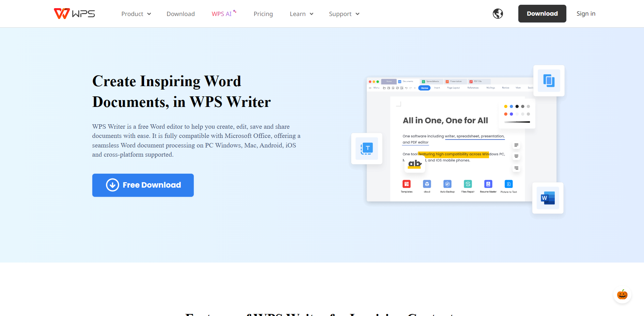The image size is (644, 316).
Task: Click the hamburger Menu icon in the illustrated window
Action: [370, 88]
